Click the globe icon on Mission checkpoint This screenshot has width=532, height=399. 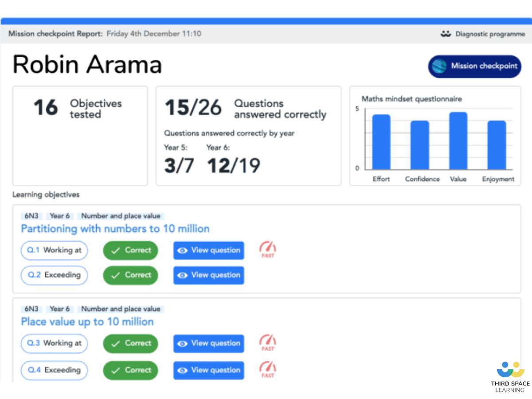click(439, 66)
